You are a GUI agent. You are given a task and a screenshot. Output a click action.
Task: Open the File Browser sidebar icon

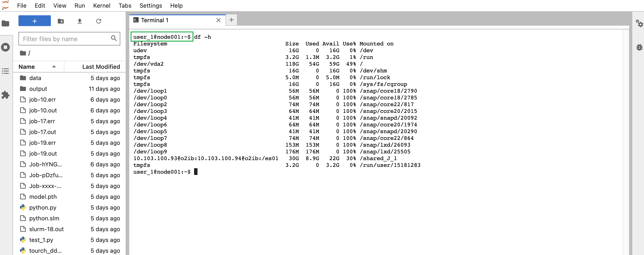pyautogui.click(x=5, y=23)
